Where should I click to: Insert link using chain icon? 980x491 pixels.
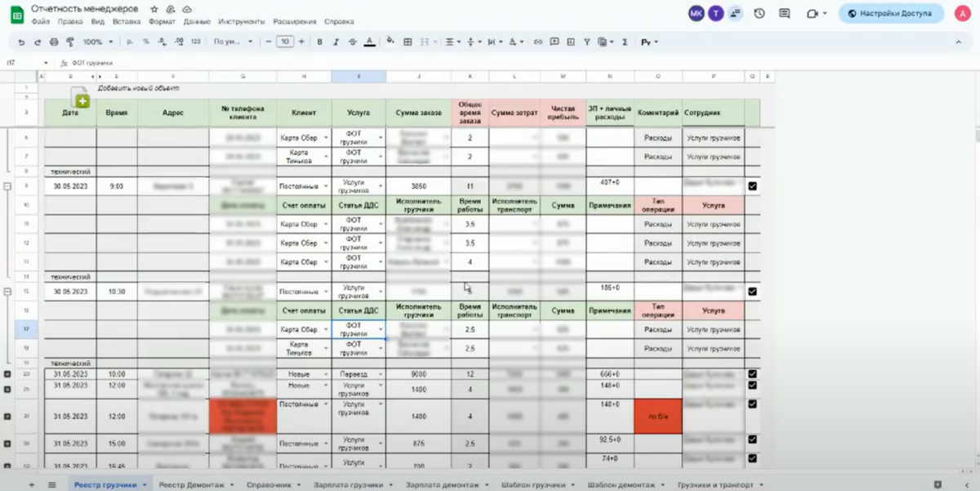point(537,42)
